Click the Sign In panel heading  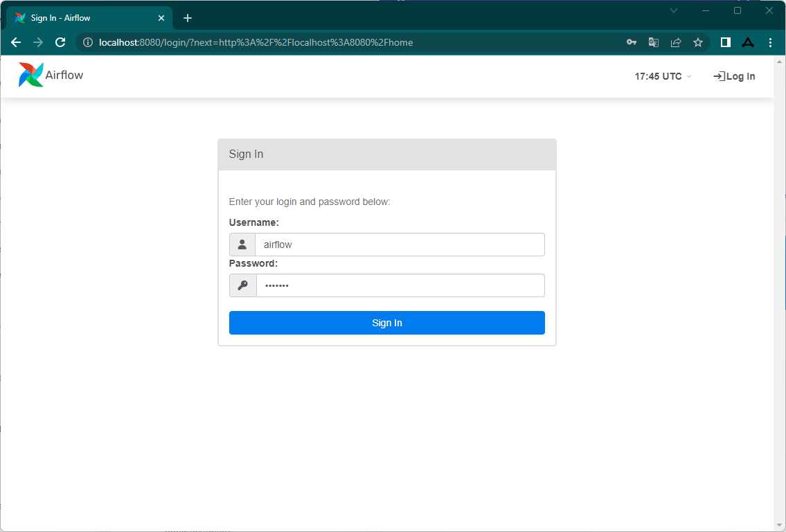click(246, 154)
